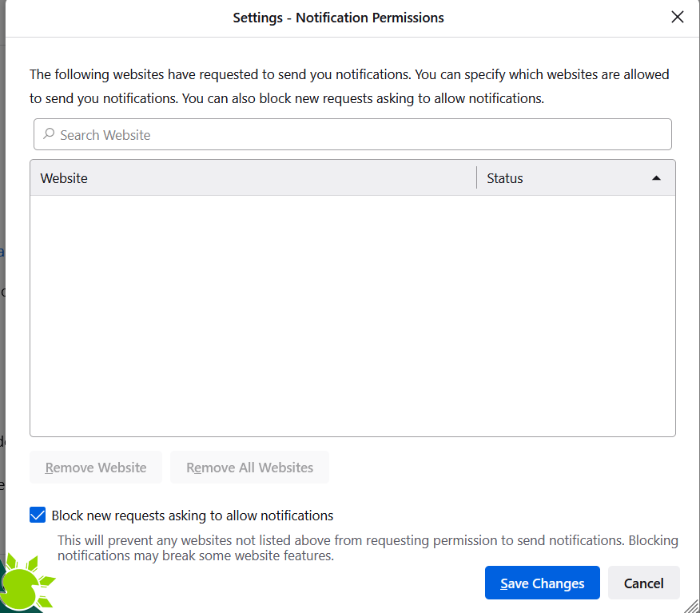Sort the list by the Website column header
This screenshot has height=613, width=700.
click(64, 177)
